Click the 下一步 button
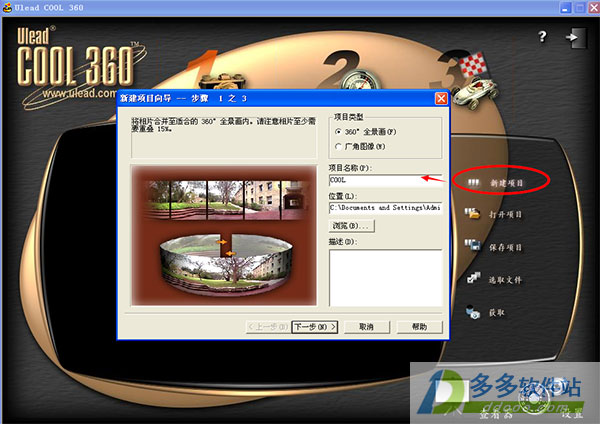 (x=315, y=327)
